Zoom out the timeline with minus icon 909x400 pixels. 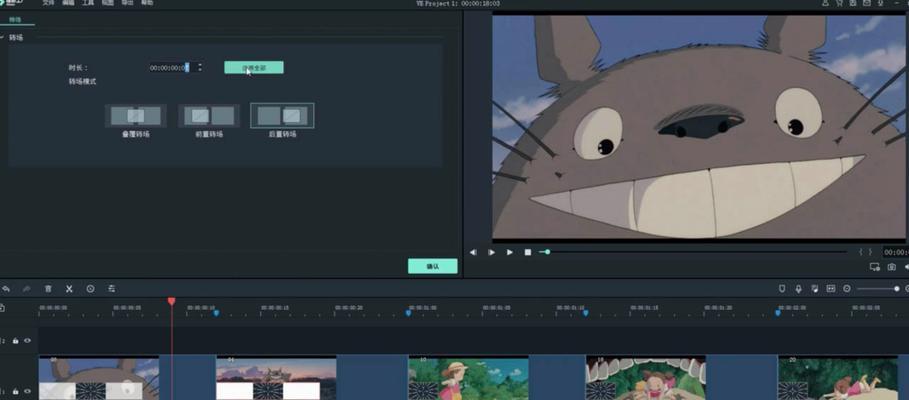click(847, 289)
